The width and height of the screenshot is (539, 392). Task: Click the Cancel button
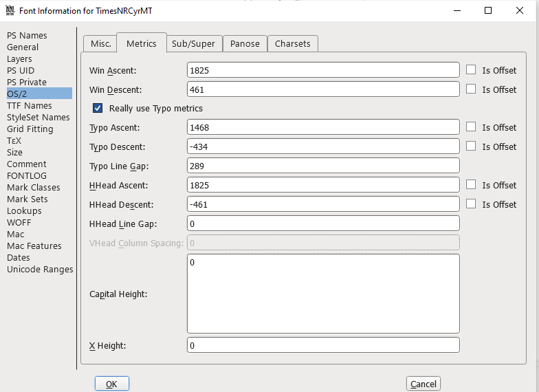coord(423,384)
